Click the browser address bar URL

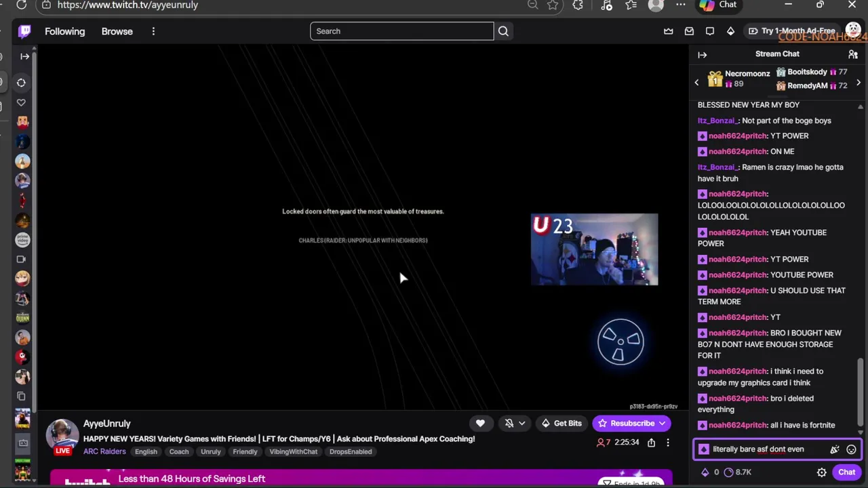pos(127,5)
